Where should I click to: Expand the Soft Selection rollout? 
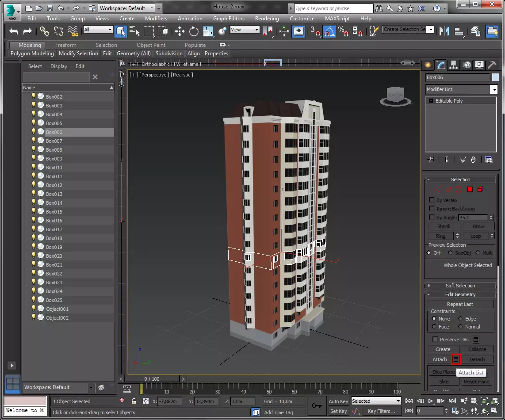tap(460, 286)
